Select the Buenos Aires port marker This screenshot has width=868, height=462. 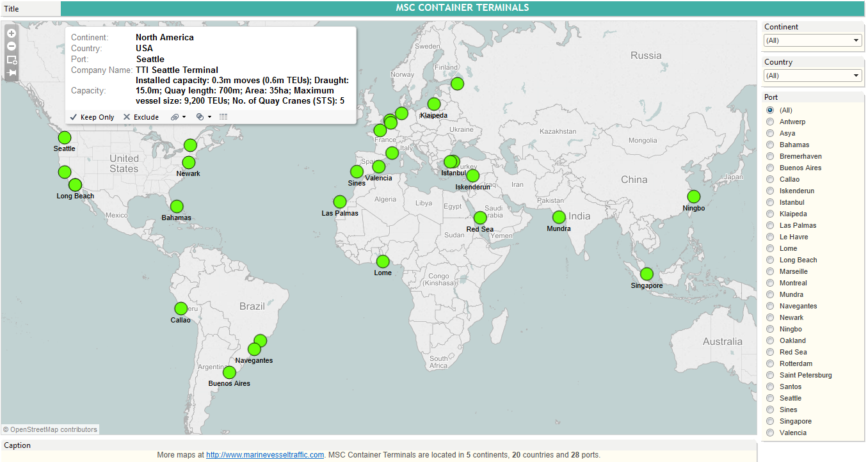pos(229,372)
